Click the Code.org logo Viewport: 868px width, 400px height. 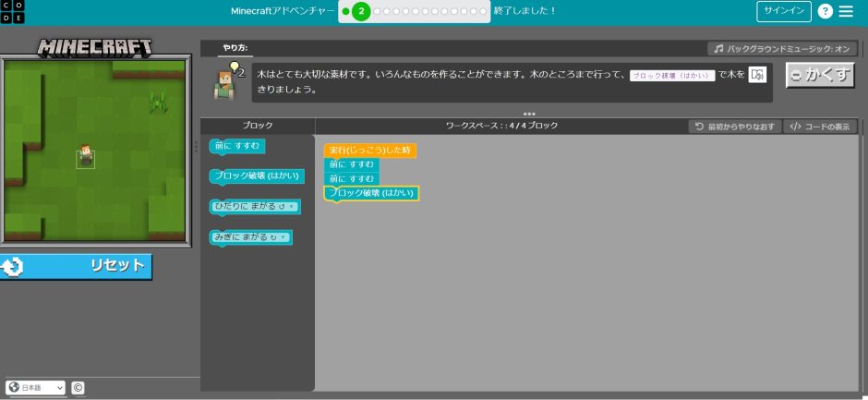13,11
